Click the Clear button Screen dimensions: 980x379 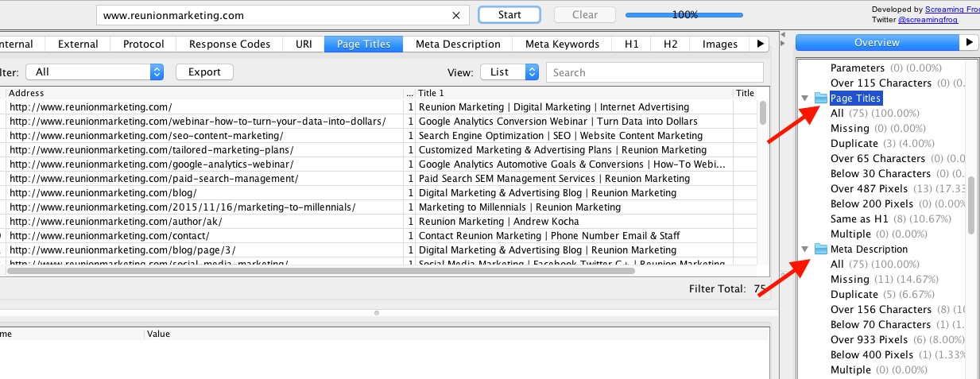[x=585, y=15]
